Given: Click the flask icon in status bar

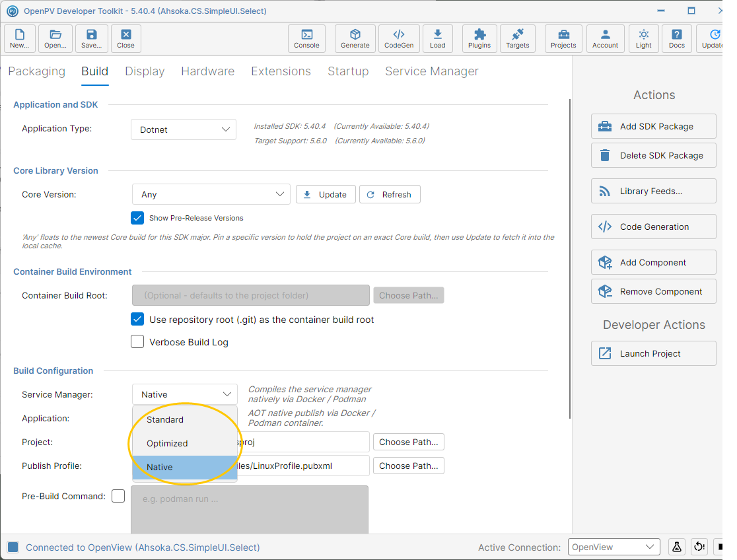Looking at the screenshot, I should [x=677, y=547].
